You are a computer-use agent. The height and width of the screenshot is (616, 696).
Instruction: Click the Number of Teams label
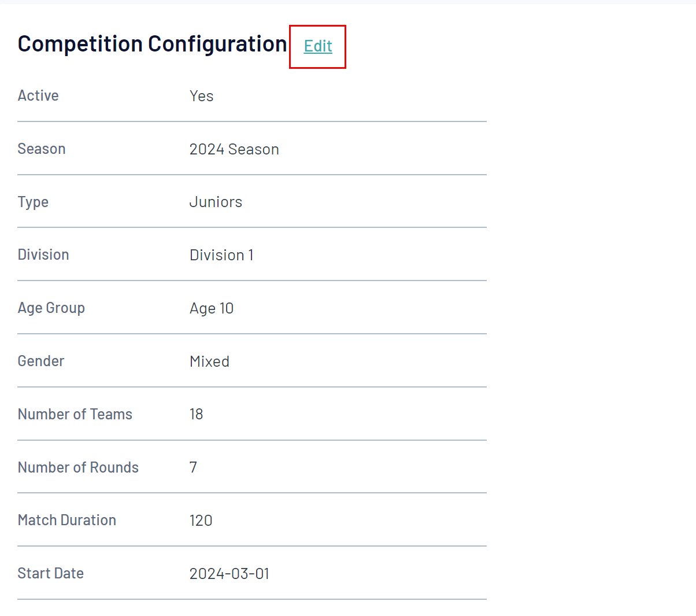(75, 414)
